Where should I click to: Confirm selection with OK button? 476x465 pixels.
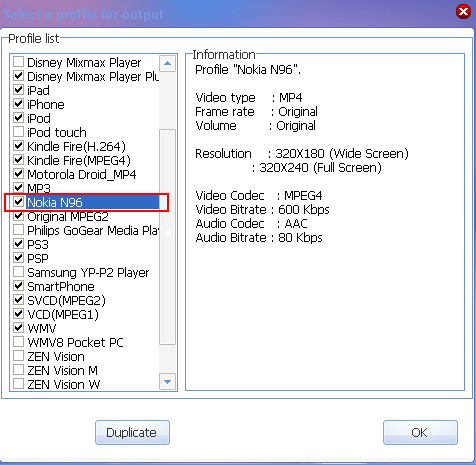(x=420, y=432)
